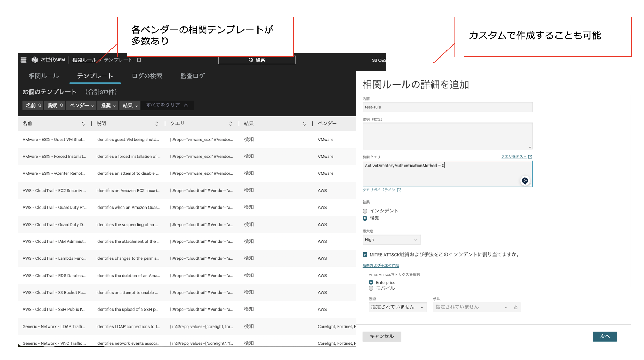Select the インシデント radio option
This screenshot has height=360, width=644.
click(x=365, y=211)
